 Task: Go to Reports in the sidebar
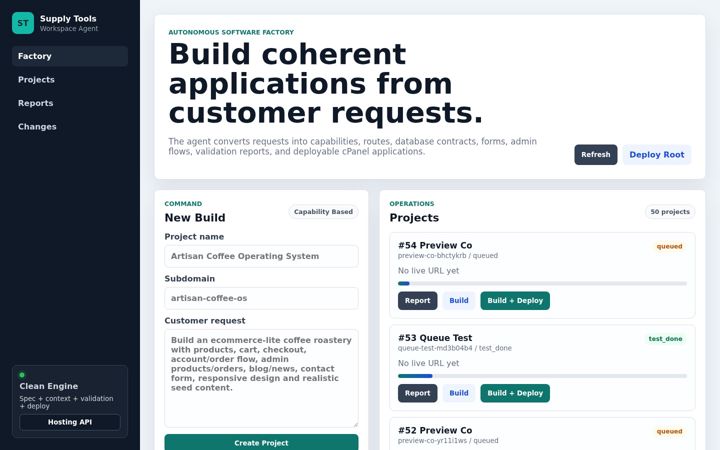click(x=70, y=103)
